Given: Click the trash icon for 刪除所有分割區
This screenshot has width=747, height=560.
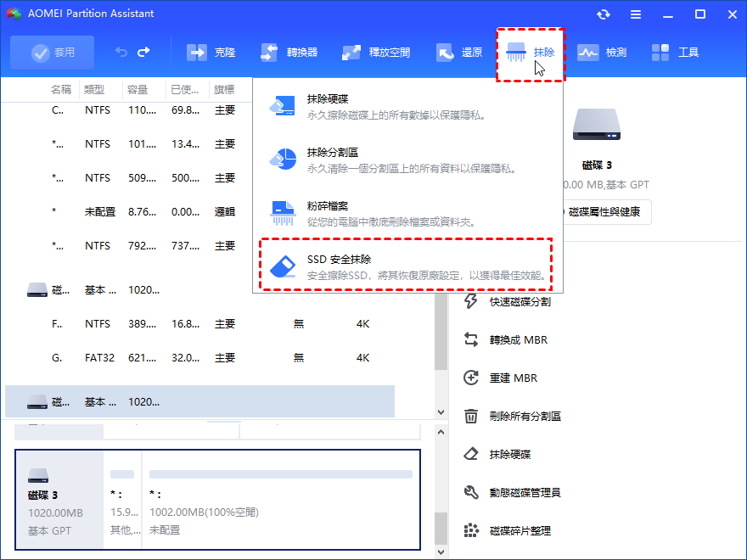Looking at the screenshot, I should [470, 417].
